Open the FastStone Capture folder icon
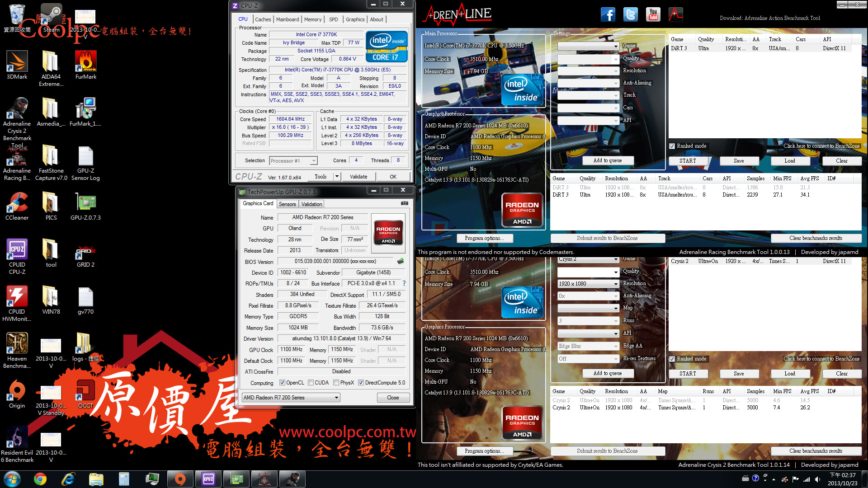 click(51, 162)
